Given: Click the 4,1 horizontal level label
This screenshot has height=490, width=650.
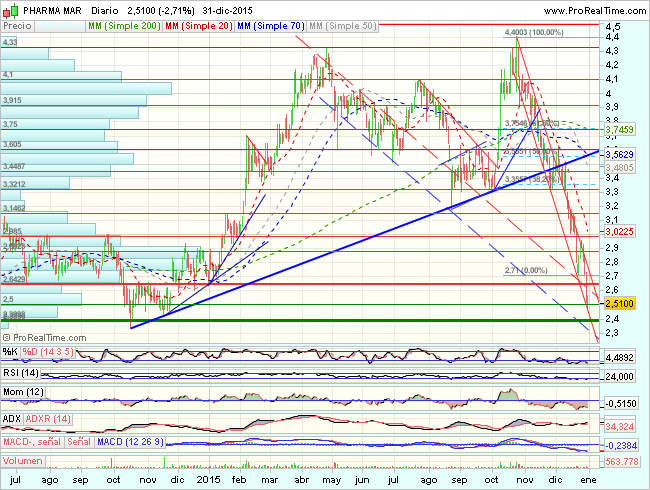Looking at the screenshot, I should (x=8, y=75).
